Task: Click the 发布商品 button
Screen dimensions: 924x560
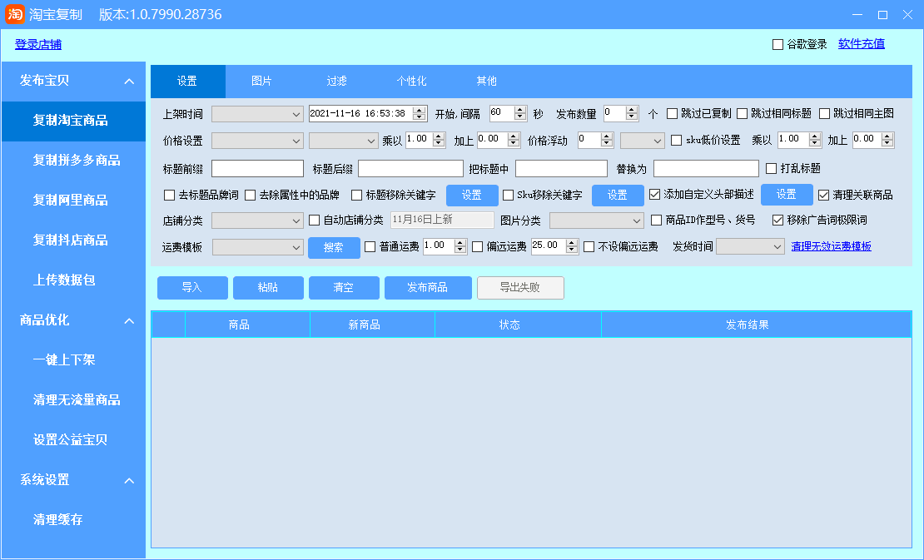Action: (428, 288)
